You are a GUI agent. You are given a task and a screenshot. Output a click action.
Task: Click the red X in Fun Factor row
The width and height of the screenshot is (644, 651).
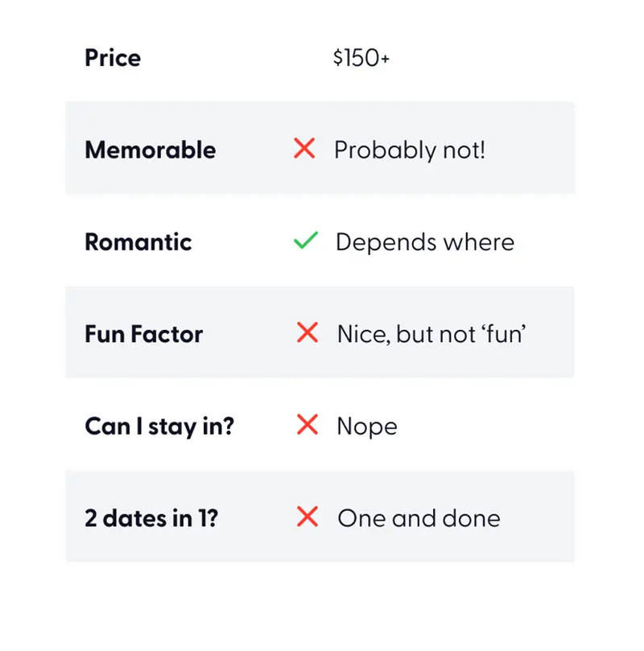(308, 332)
